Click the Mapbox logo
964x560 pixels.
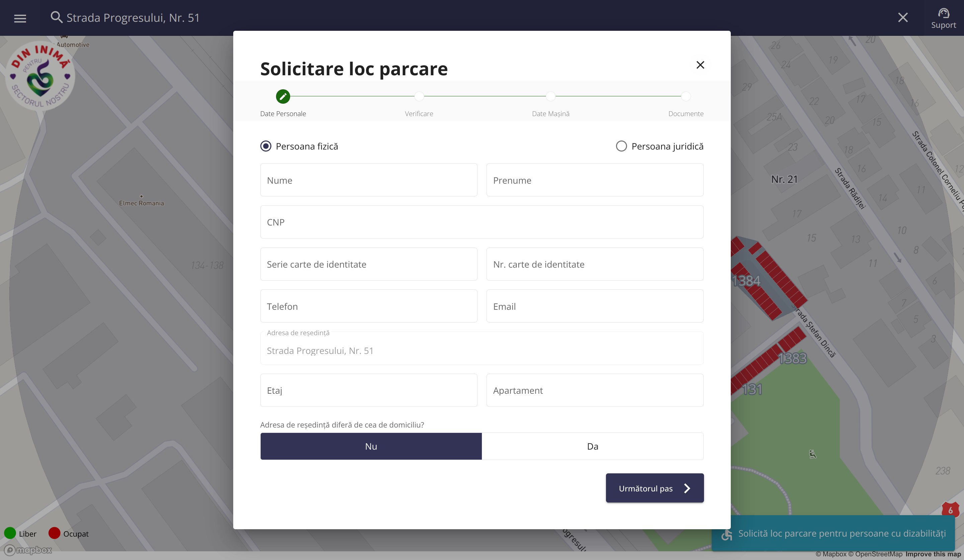tap(28, 550)
